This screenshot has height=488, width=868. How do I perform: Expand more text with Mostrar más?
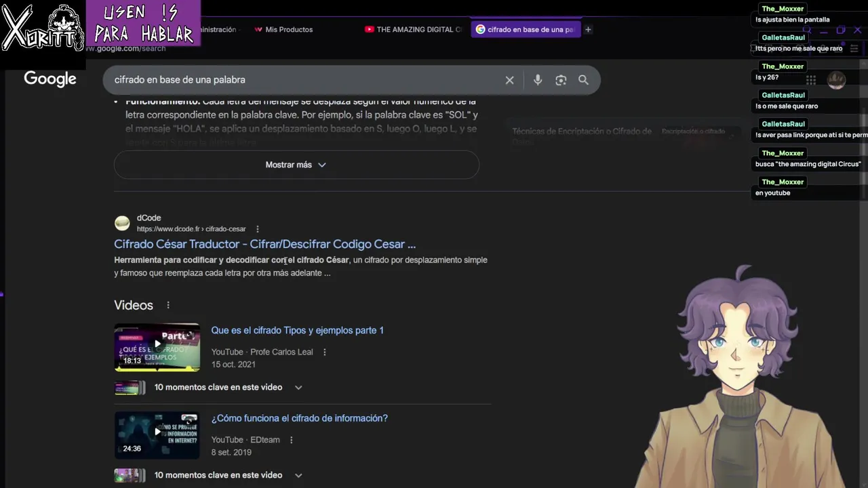[296, 165]
